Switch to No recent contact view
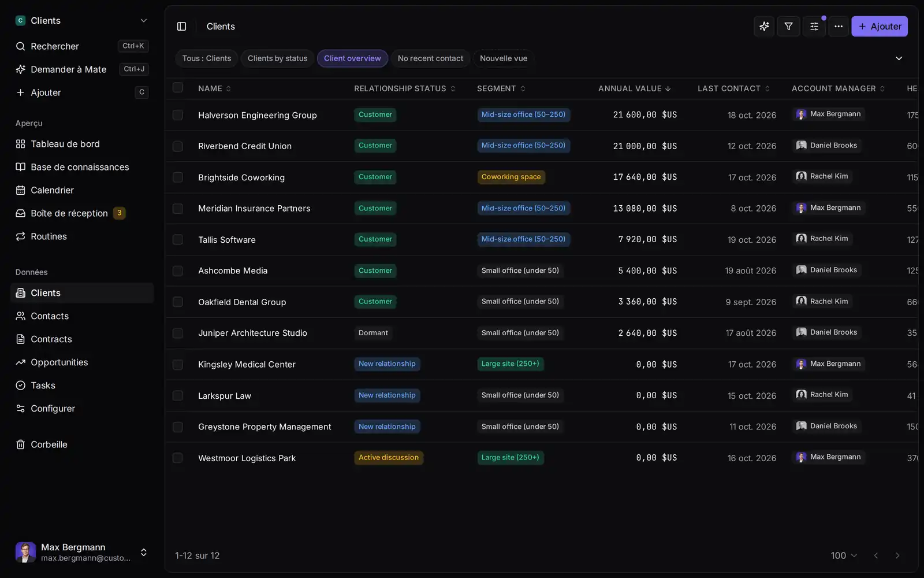 click(430, 58)
